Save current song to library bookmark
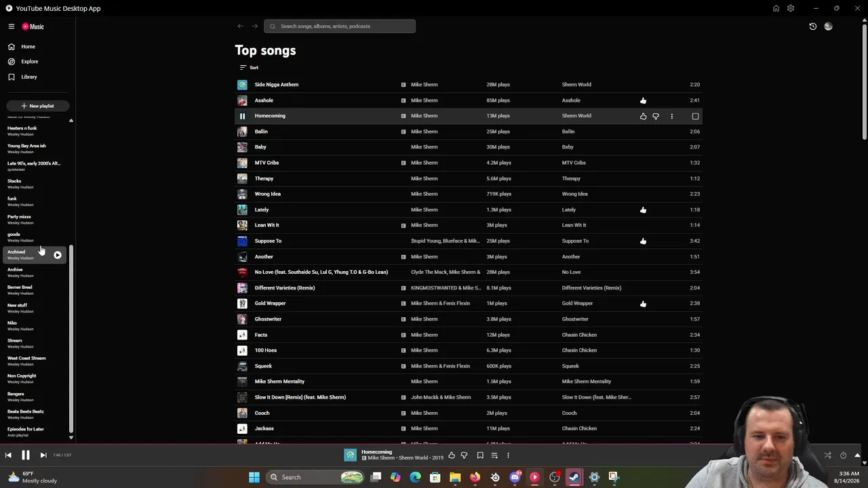Image resolution: width=868 pixels, height=488 pixels. click(x=480, y=455)
